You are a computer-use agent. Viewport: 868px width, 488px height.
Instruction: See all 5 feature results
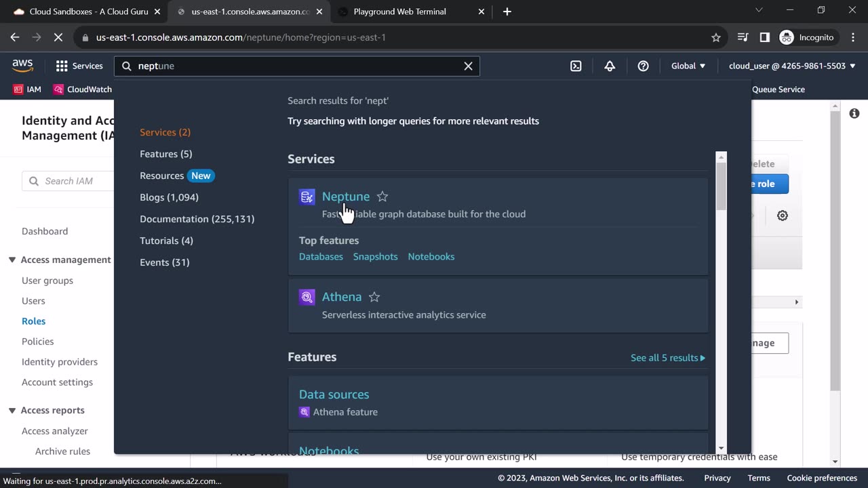coord(668,358)
